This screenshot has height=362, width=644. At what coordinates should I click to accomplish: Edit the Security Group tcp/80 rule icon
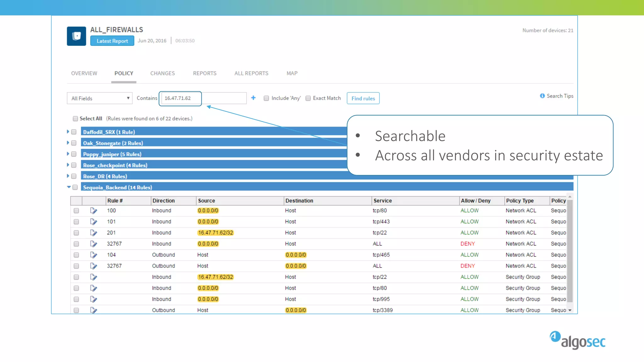coord(93,288)
